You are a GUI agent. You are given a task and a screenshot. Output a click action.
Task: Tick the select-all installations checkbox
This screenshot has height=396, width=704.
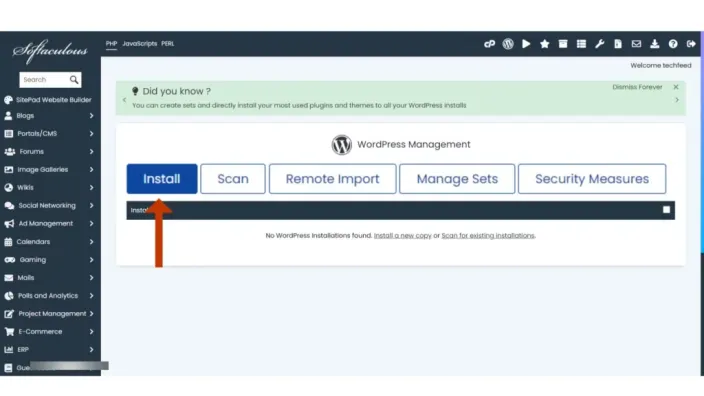point(666,210)
